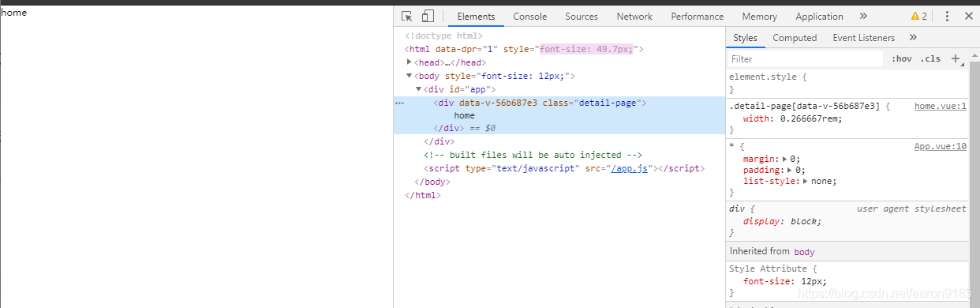
Task: Open the Network tab
Action: [x=634, y=16]
